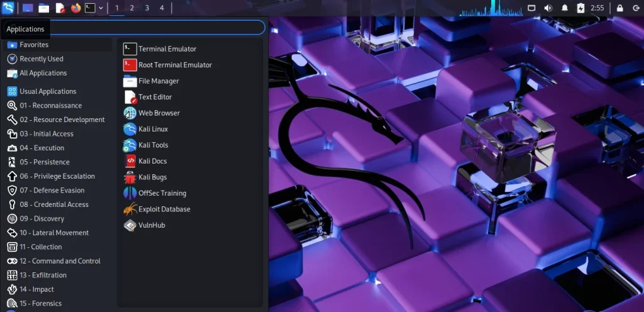Click the volume speaker tray icon
Screen dimensions: 644x312
(548, 8)
